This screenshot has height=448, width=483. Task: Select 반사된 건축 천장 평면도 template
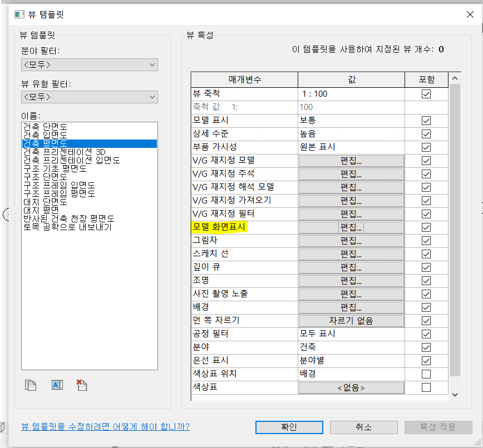point(68,219)
